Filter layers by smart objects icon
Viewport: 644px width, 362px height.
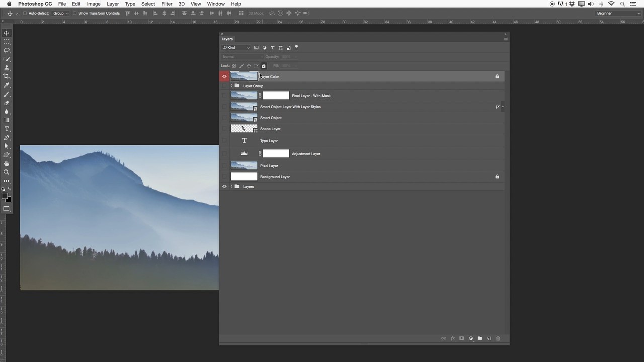(x=288, y=48)
